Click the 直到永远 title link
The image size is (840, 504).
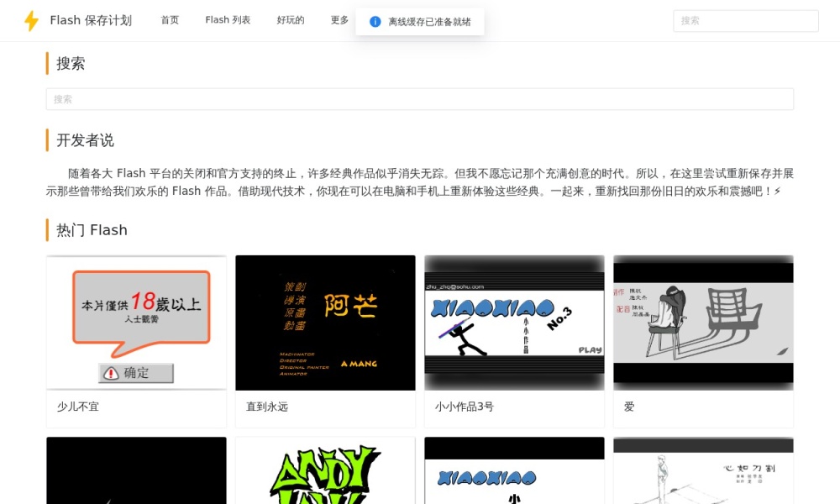(266, 407)
